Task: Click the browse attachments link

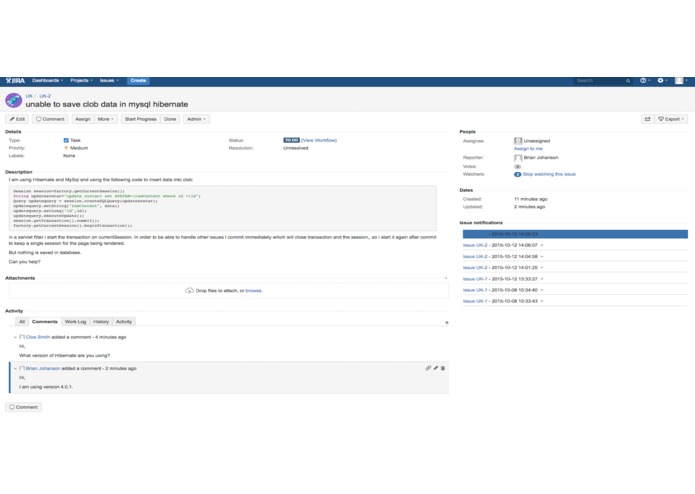Action: click(x=254, y=291)
